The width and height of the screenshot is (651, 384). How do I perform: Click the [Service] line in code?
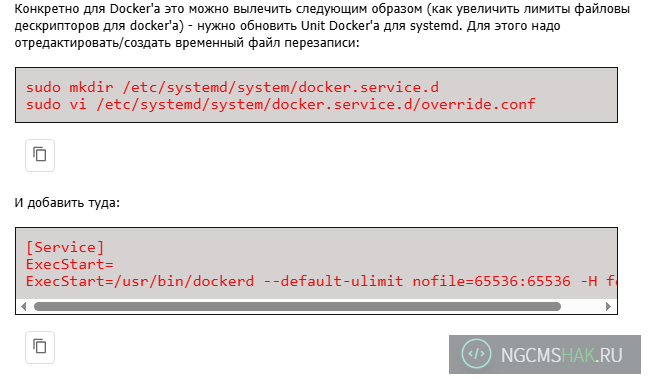point(65,247)
